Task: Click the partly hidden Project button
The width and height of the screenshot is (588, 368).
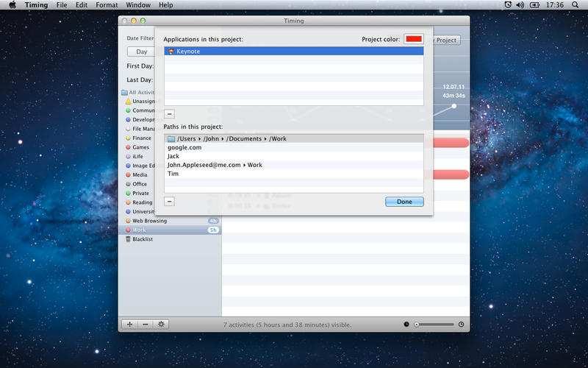Action: (x=447, y=40)
